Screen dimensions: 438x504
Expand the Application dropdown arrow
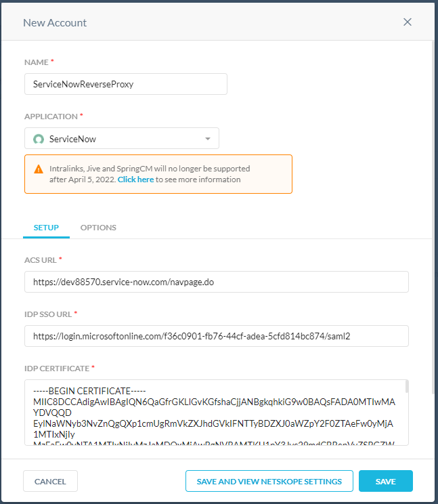click(208, 139)
